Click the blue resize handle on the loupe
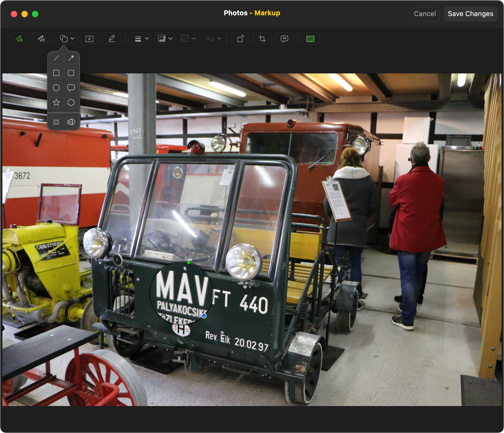The image size is (504, 433). (x=204, y=316)
